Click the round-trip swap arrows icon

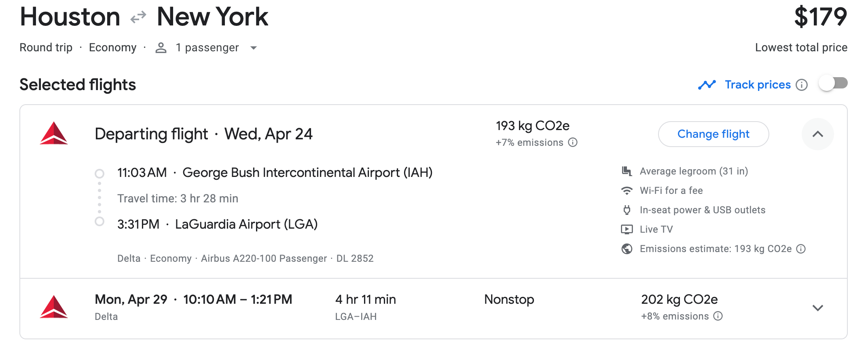pos(138,17)
